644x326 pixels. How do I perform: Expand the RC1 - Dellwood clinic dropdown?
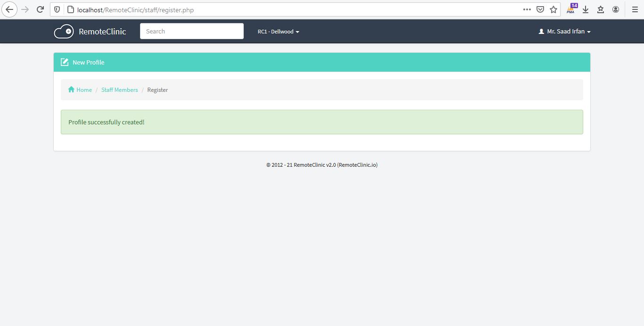pos(278,32)
